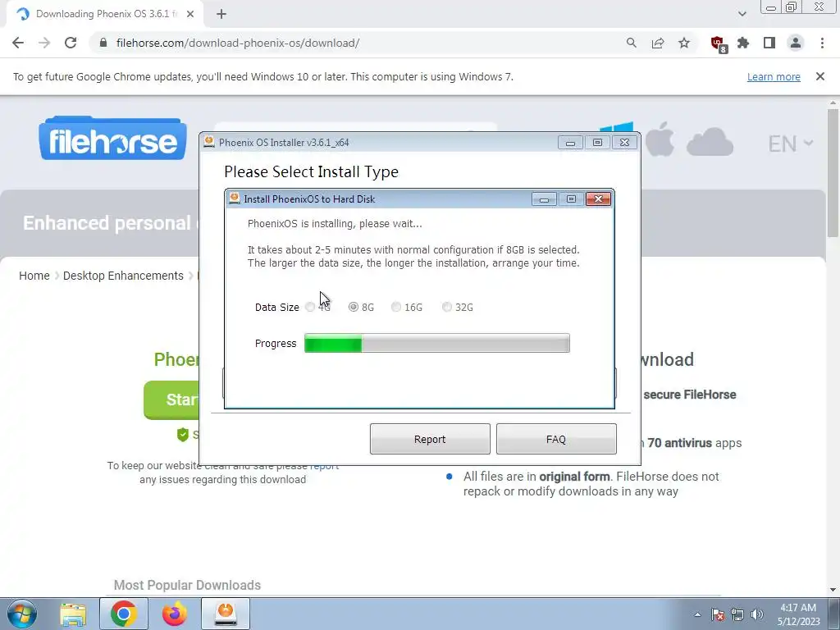Image resolution: width=840 pixels, height=630 pixels.
Task: Click the green Start Download button
Action: pyautogui.click(x=171, y=399)
